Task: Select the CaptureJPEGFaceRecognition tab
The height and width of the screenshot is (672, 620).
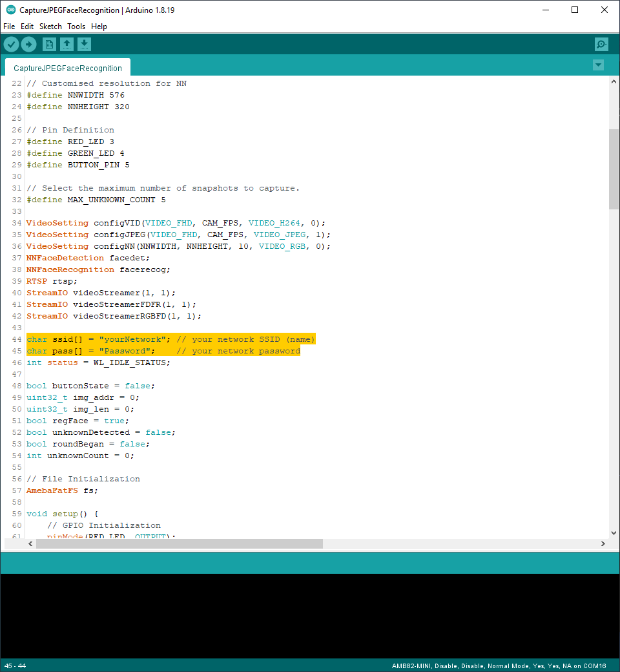Action: click(x=68, y=68)
